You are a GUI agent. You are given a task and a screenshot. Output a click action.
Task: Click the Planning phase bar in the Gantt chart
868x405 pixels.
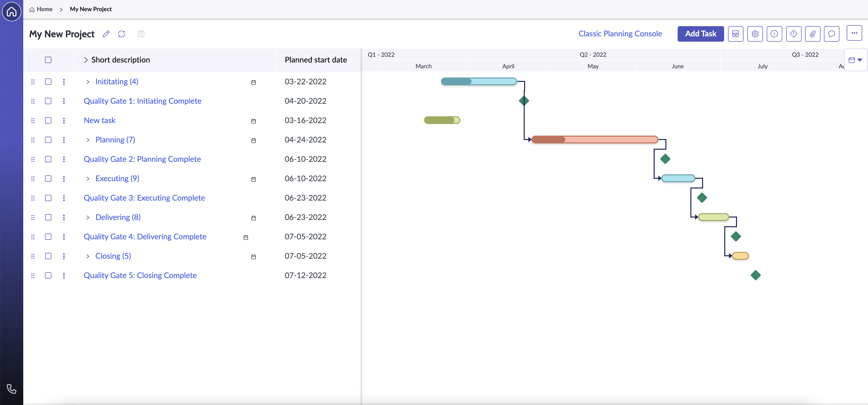click(594, 140)
